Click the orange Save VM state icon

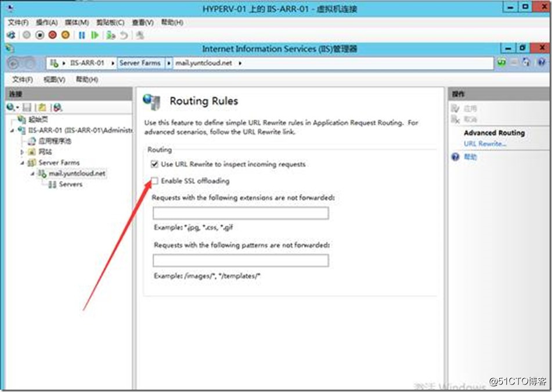tap(66, 35)
